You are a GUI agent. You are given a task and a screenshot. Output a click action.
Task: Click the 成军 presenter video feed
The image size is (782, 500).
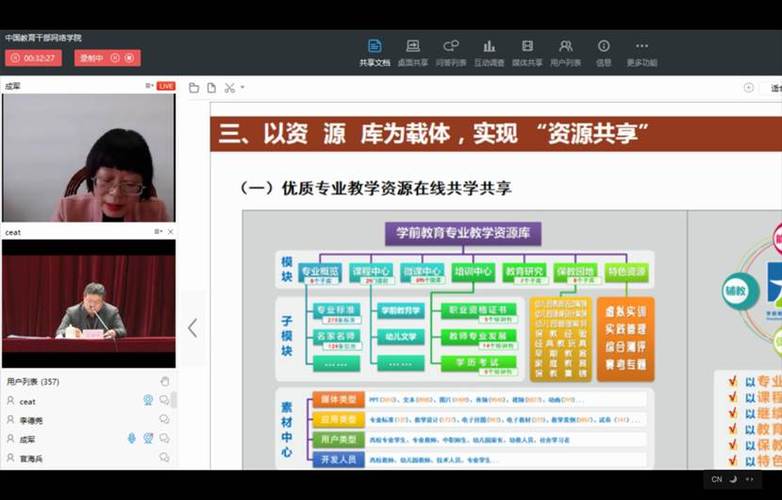coord(89,158)
